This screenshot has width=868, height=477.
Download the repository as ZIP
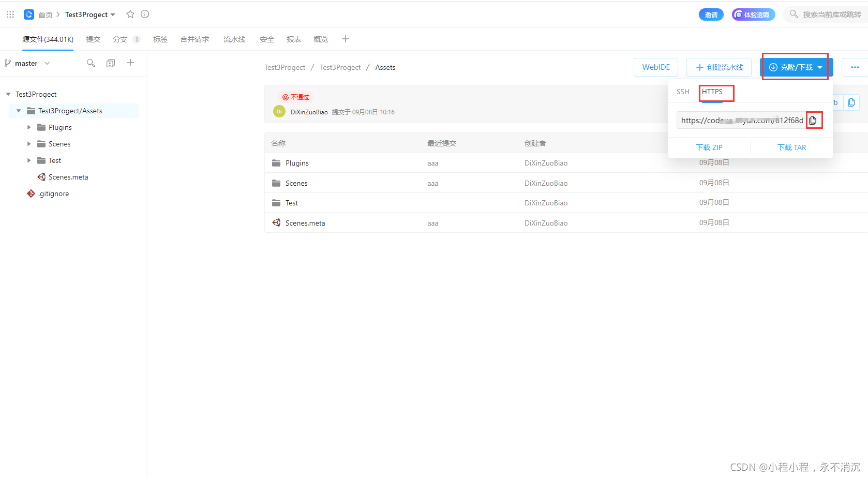click(x=709, y=147)
